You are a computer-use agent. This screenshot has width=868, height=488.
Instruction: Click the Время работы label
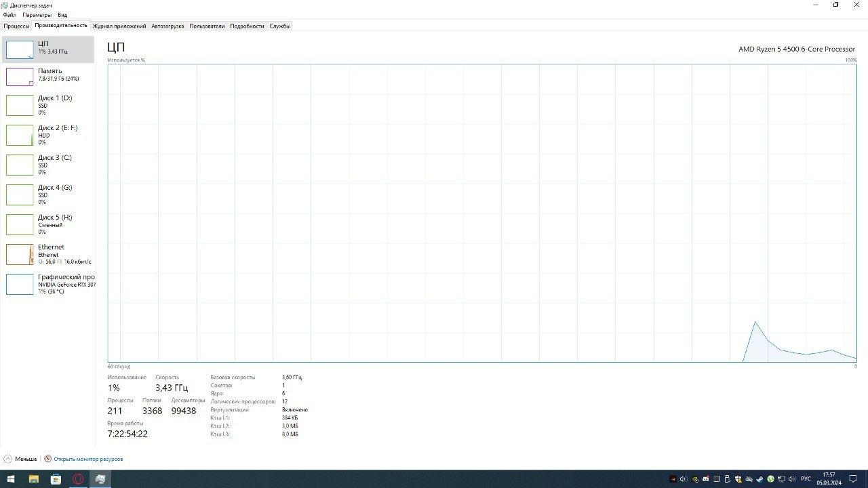(125, 423)
